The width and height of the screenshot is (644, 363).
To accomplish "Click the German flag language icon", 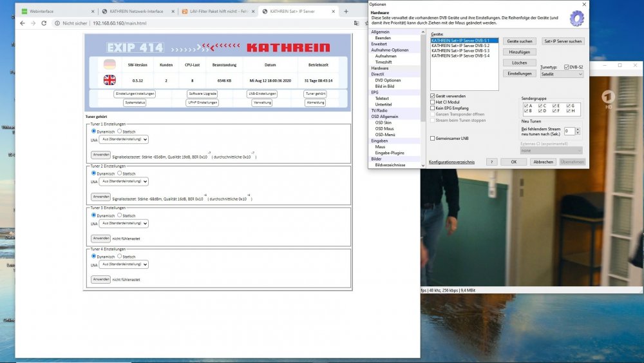I will 109,64.
